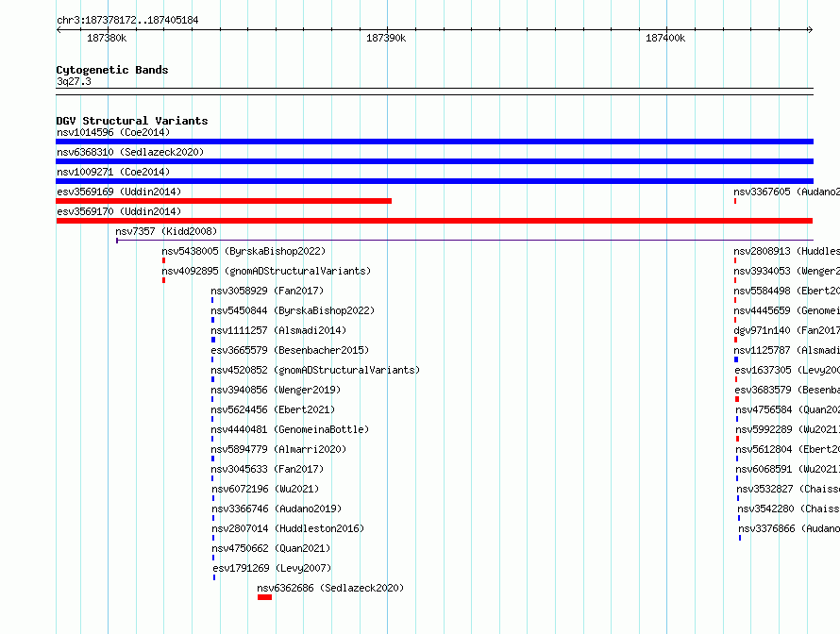Open nsv1125787 variant label
The image size is (840, 634).
(x=786, y=350)
